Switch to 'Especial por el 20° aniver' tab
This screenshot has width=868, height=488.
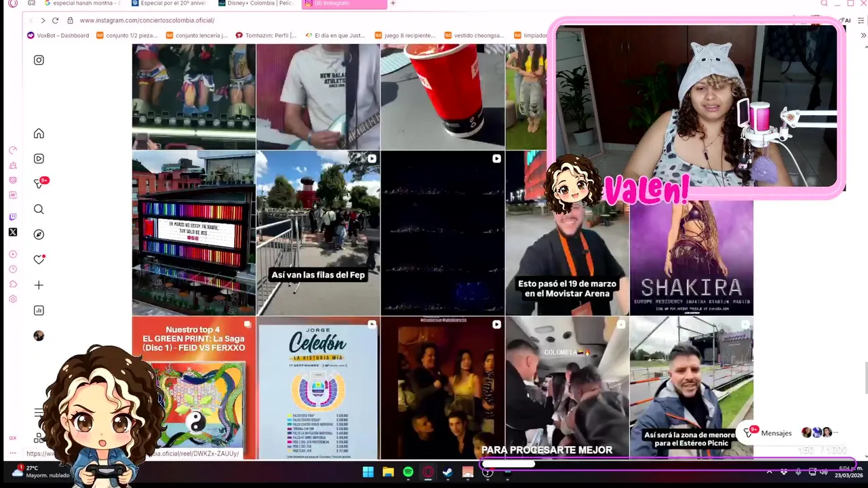coord(170,3)
